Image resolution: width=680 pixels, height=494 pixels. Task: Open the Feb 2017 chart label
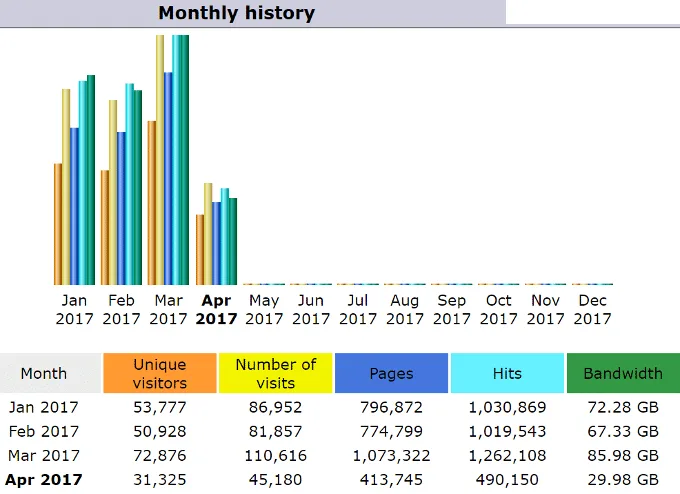tap(121, 309)
